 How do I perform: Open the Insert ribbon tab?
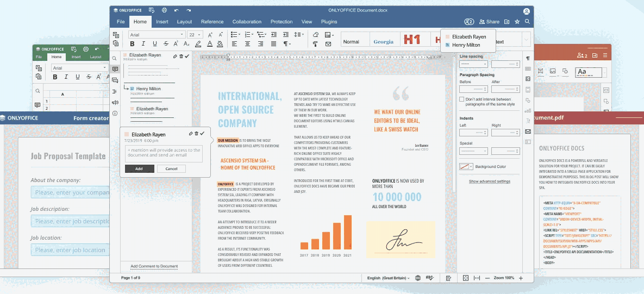(162, 22)
